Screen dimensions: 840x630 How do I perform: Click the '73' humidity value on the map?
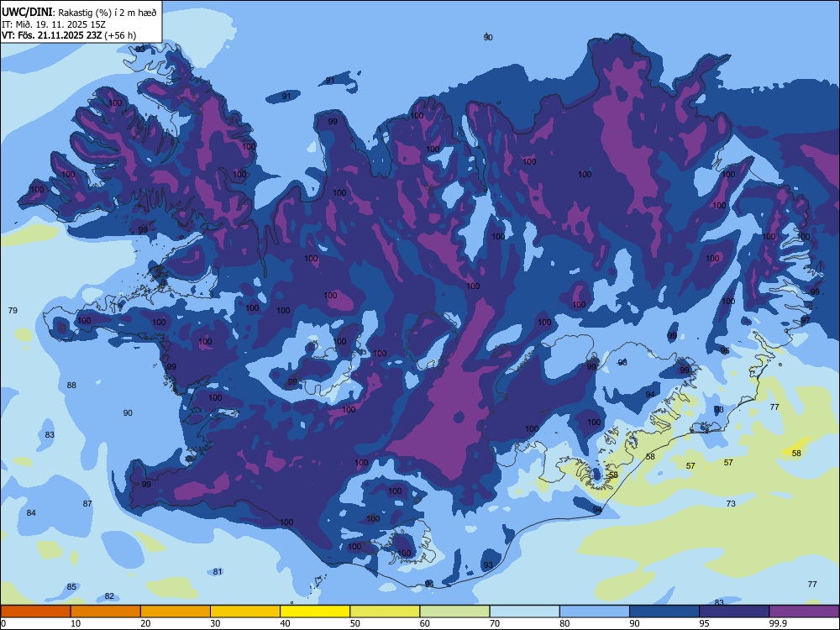coord(731,503)
